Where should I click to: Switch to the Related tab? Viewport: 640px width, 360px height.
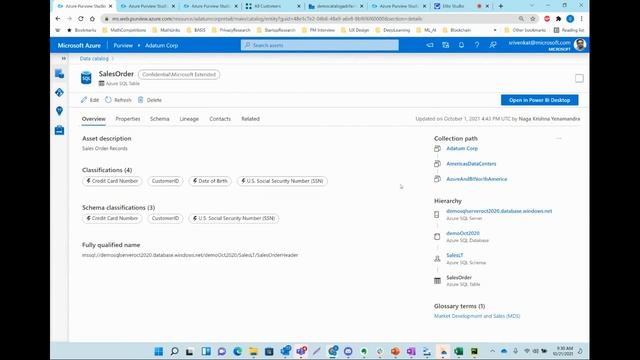coord(250,119)
